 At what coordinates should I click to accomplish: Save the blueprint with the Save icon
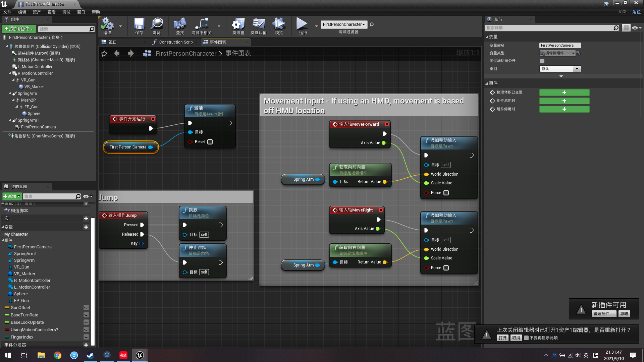click(139, 26)
